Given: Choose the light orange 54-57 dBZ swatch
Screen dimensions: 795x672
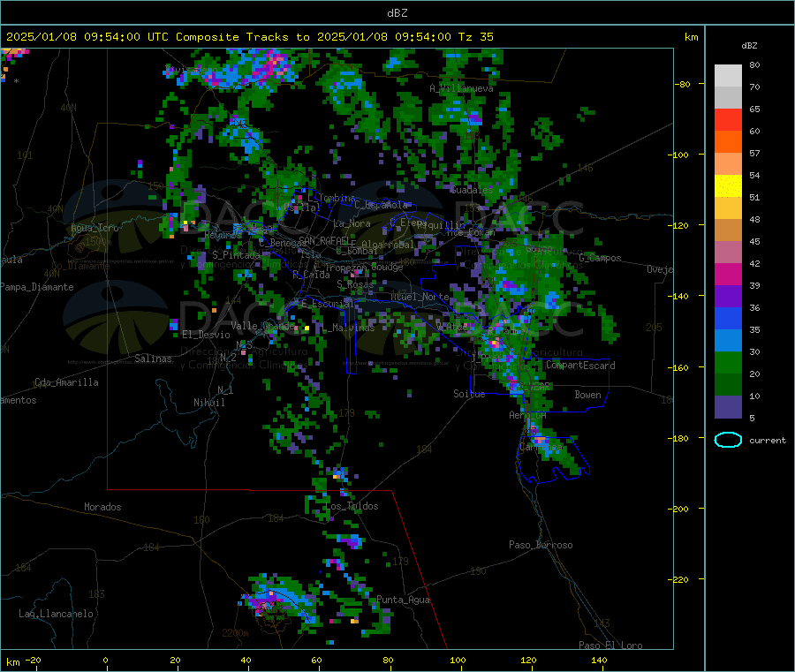Looking at the screenshot, I should coord(728,164).
